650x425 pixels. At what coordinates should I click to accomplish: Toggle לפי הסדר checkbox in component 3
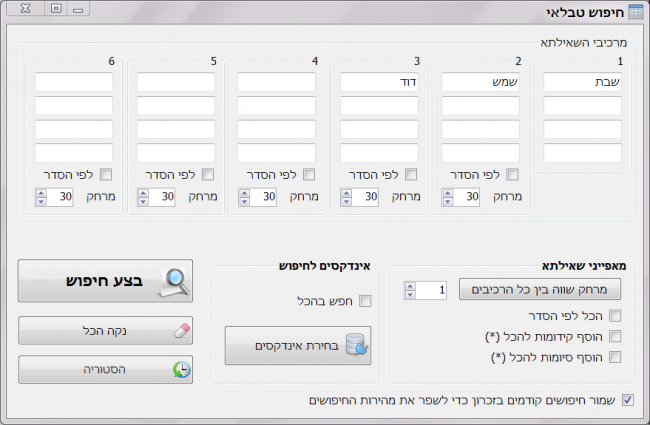pos(411,175)
